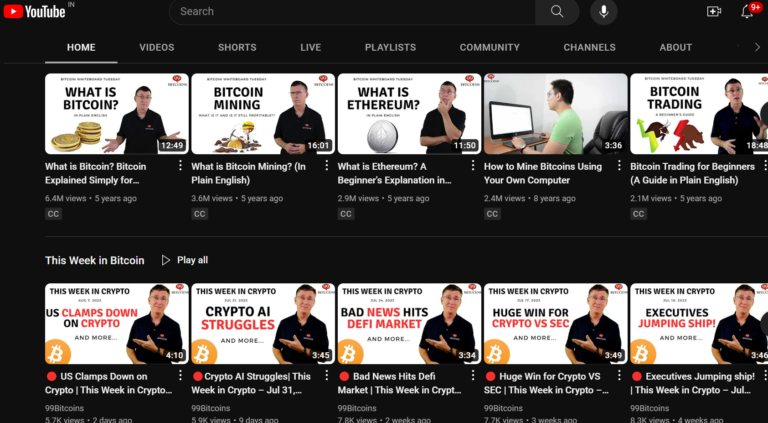Screen dimensions: 768x423
Task: Click '2.1M views • 5 years ago' text
Action: [x=676, y=198]
